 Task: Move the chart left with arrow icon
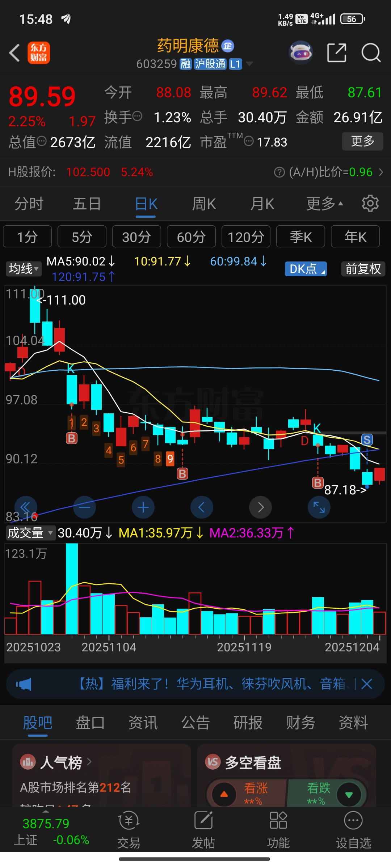click(202, 507)
